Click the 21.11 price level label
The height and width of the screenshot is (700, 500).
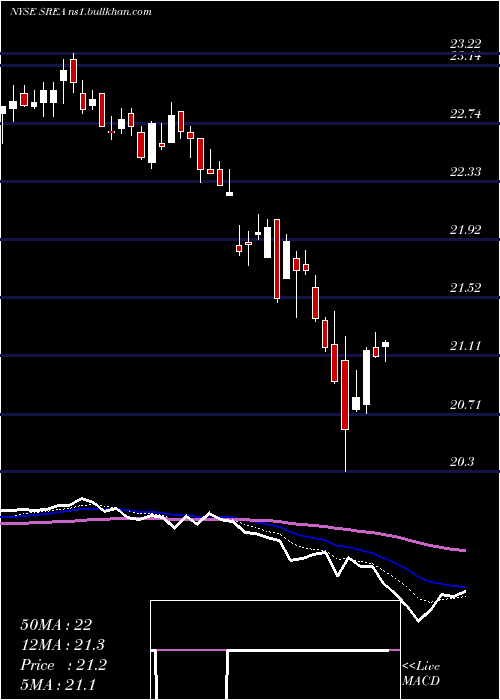click(x=465, y=346)
